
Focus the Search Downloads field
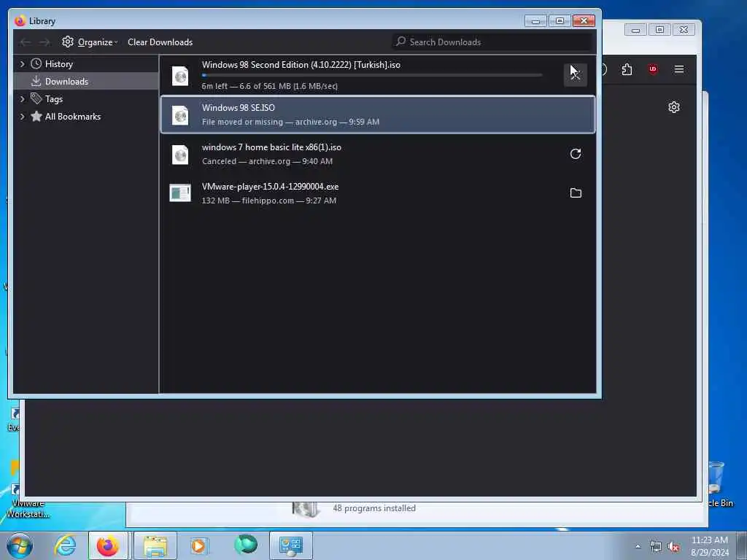pos(493,42)
